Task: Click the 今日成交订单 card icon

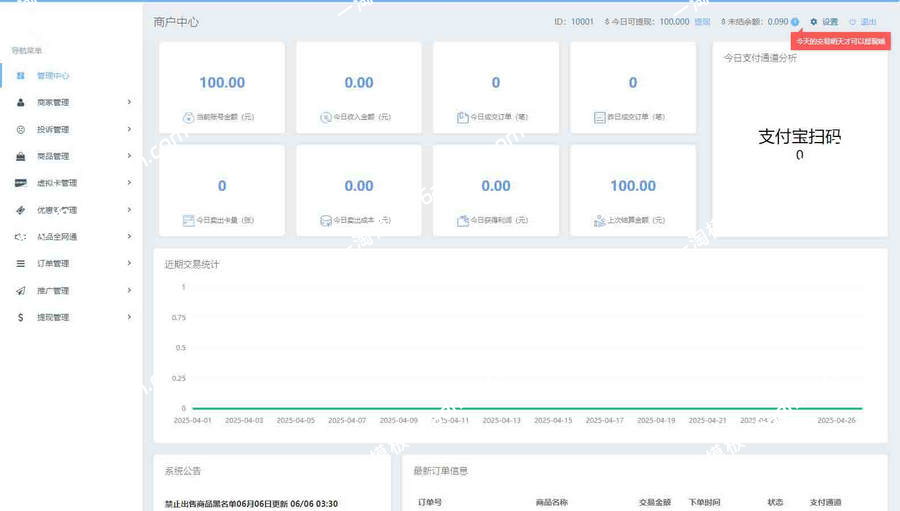Action: click(x=463, y=117)
